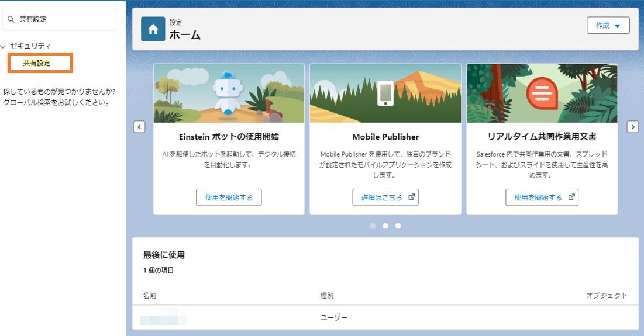The width and height of the screenshot is (644, 336).
Task: Click the Einstein bot illustration
Action: (x=229, y=93)
